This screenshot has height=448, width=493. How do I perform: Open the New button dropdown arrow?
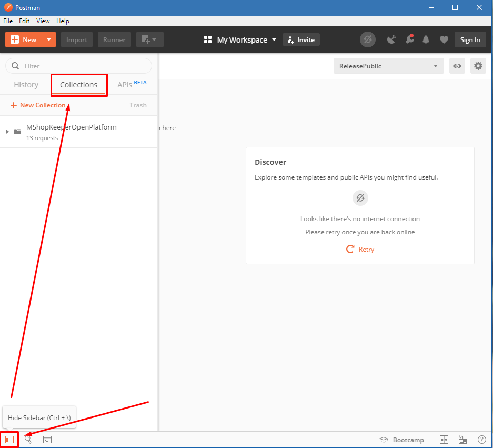click(49, 39)
